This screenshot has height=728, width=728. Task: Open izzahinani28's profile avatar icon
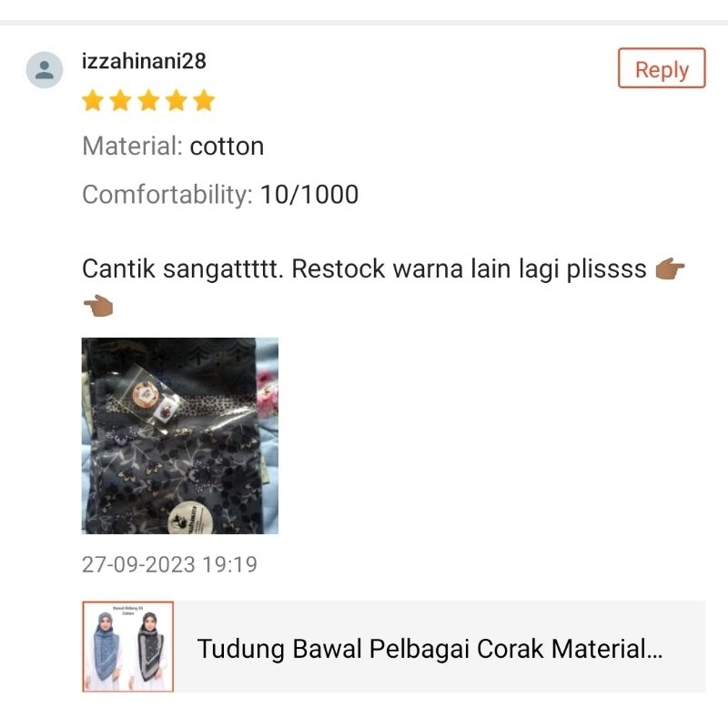coord(44,70)
